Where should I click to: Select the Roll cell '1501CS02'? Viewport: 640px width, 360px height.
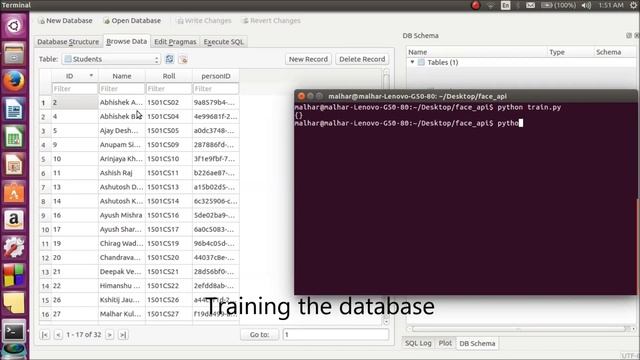[x=169, y=102]
